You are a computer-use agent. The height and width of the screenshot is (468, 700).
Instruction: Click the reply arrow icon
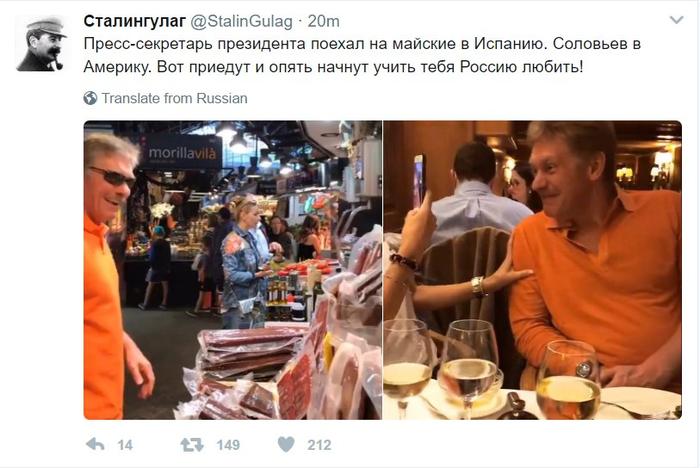pos(95,444)
